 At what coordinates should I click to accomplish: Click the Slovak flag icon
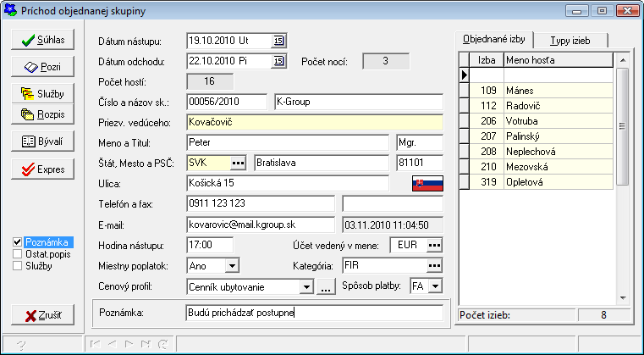pyautogui.click(x=427, y=183)
